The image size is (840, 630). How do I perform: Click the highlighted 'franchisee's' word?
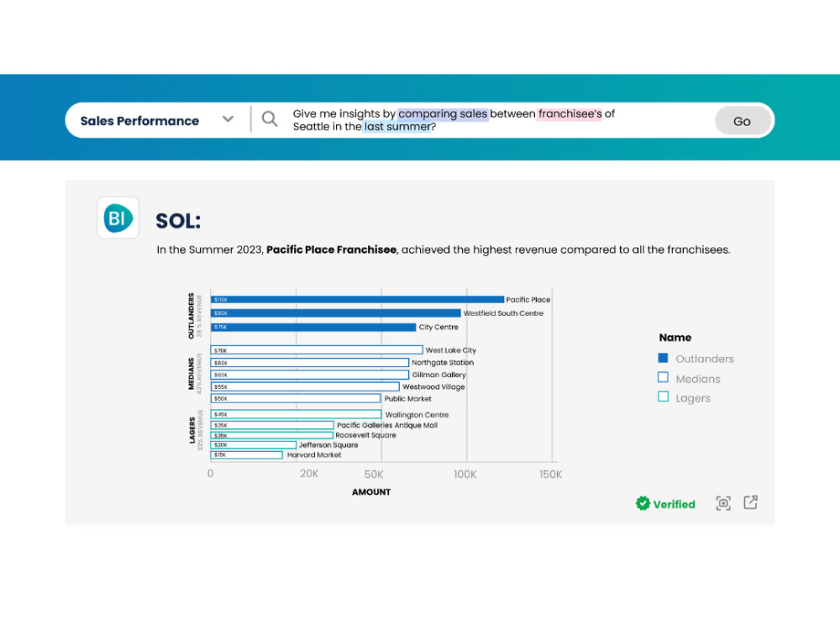570,113
